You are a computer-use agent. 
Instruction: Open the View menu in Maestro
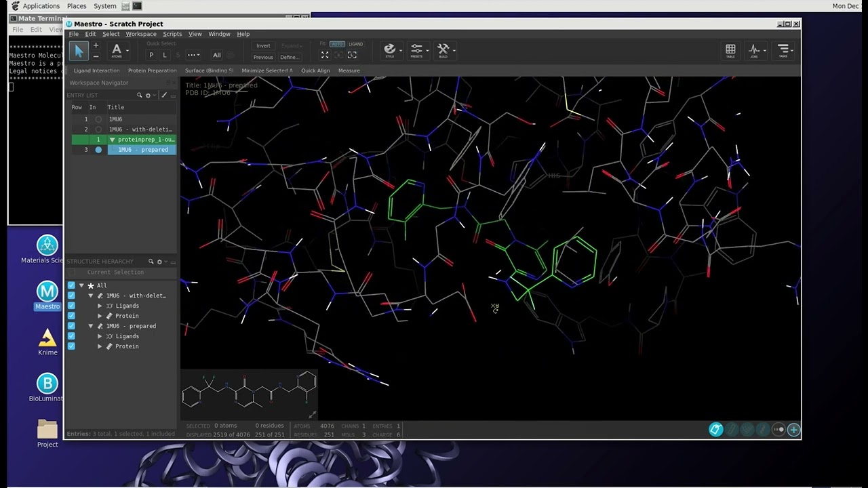point(195,34)
